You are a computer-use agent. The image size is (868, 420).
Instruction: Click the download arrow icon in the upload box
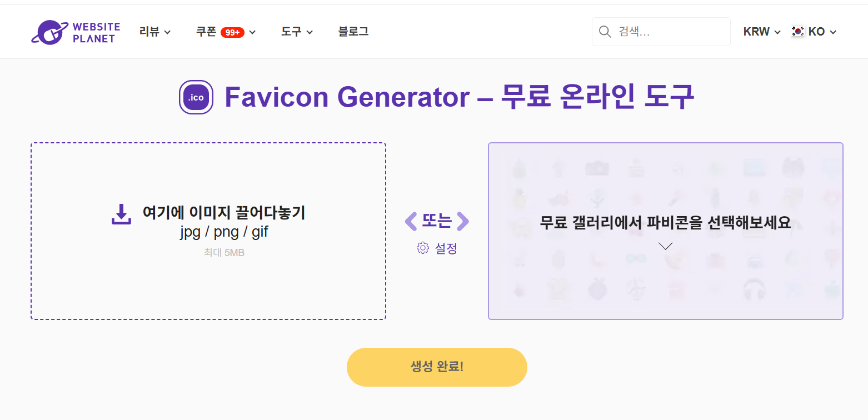(121, 213)
